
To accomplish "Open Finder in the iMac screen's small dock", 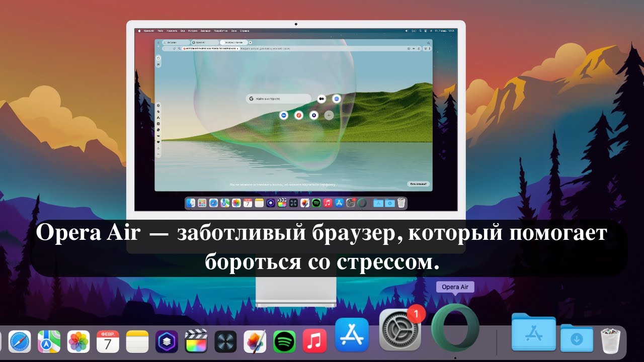I will 191,203.
